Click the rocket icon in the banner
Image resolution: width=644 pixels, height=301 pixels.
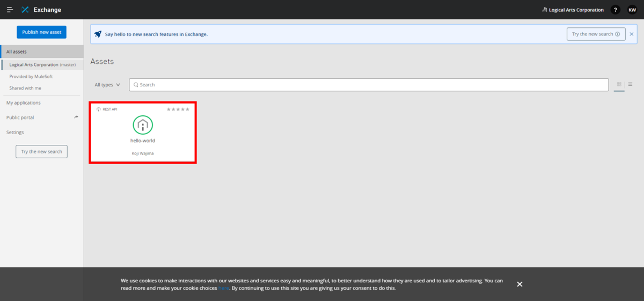coord(98,34)
